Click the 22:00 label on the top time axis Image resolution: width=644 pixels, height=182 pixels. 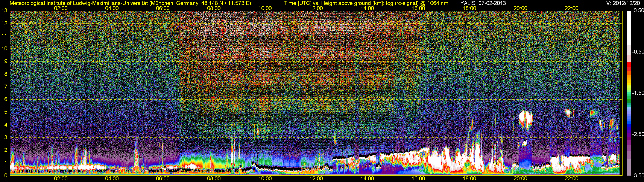[x=571, y=8]
